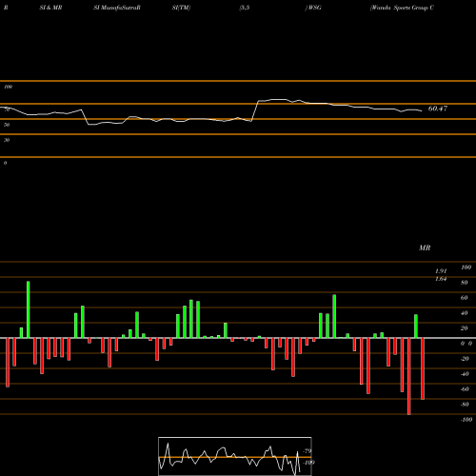Screen dimensions: 476x476
Task: Click the RSI value 60.47 label
Action: 438,109
